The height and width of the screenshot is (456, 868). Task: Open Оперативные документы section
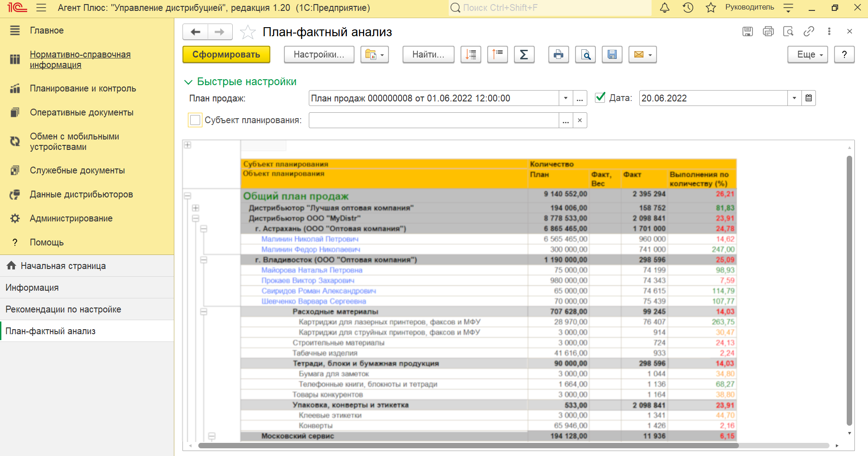pyautogui.click(x=87, y=112)
